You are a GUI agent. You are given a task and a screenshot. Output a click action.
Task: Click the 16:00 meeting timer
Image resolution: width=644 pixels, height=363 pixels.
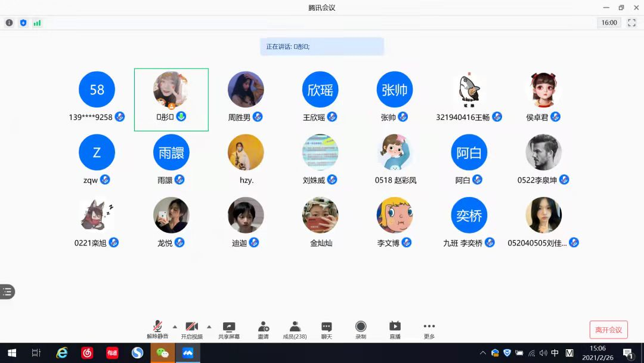(x=609, y=23)
